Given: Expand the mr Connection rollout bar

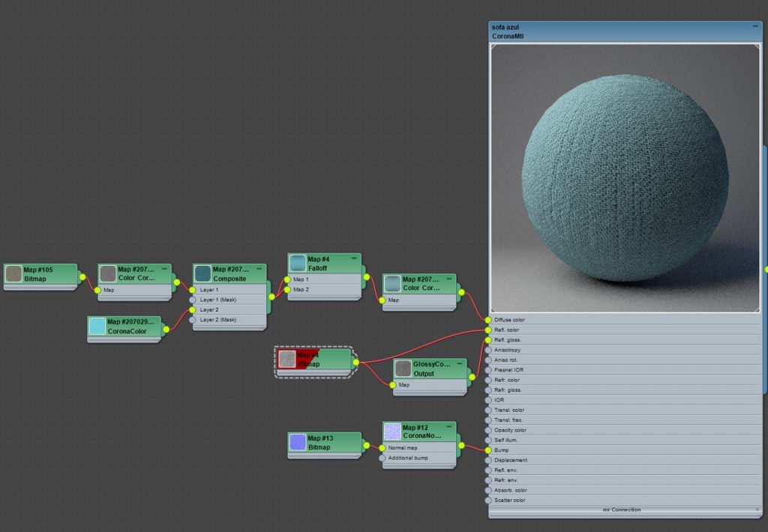Looking at the screenshot, I should point(625,510).
